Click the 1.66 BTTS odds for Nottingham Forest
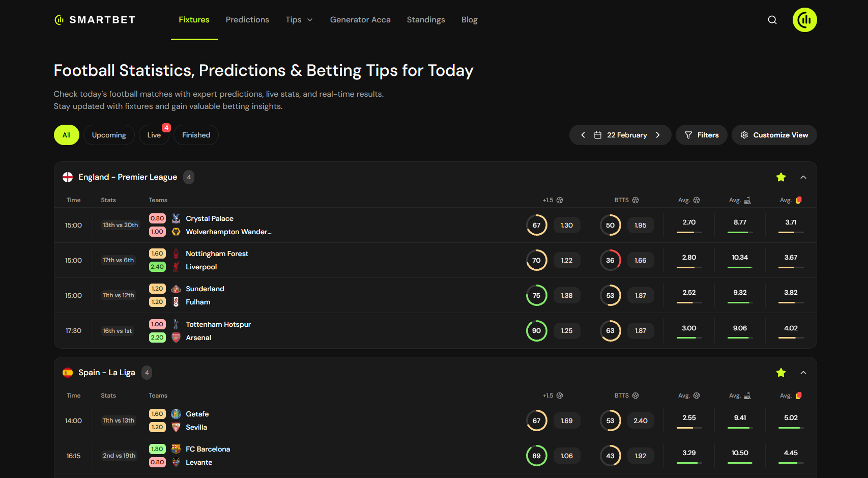The height and width of the screenshot is (478, 868). (641, 260)
